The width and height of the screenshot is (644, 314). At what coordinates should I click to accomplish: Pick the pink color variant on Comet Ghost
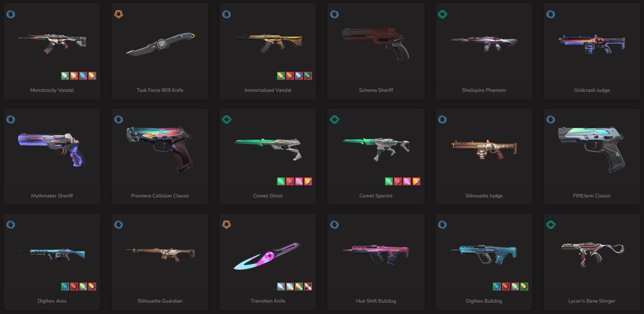click(299, 181)
